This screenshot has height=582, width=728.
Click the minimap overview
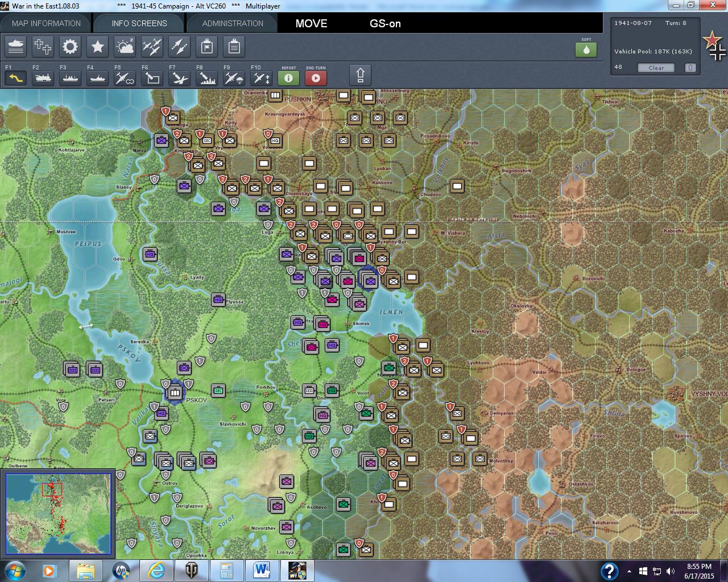pyautogui.click(x=59, y=514)
